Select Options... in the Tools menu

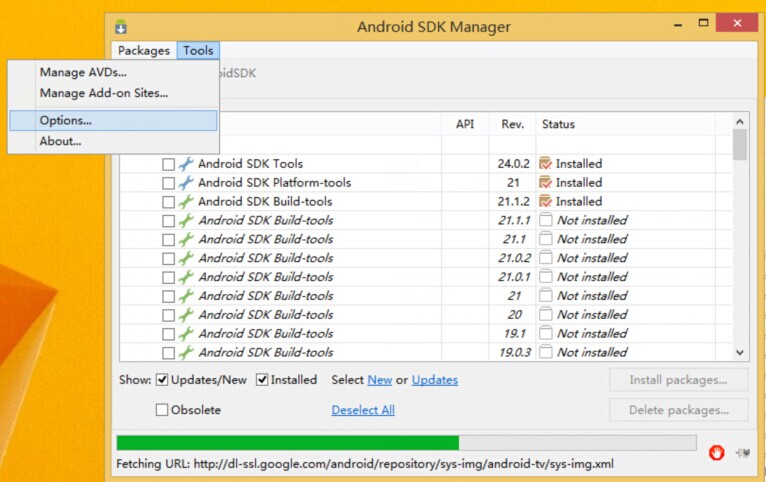113,120
